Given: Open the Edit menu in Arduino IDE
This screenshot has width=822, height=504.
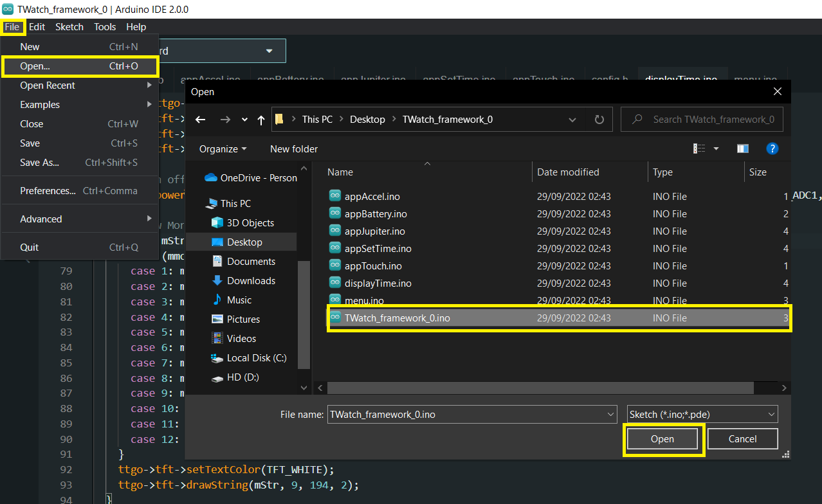Looking at the screenshot, I should (37, 27).
